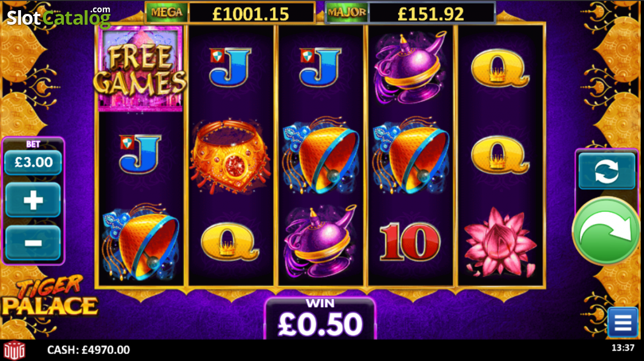Viewport: 644px width, 361px height.
Task: Open the SlotCatalog.com logo link
Action: tap(59, 17)
